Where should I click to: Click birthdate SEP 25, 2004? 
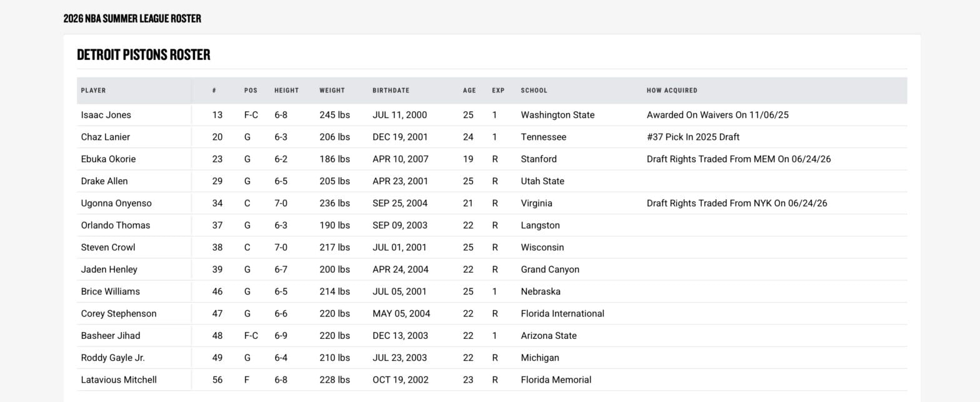tap(400, 203)
